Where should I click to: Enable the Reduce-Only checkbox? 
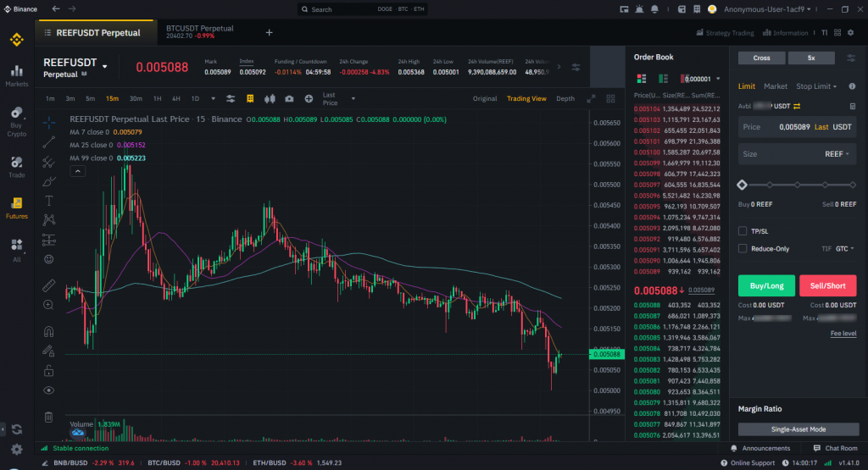pyautogui.click(x=743, y=249)
